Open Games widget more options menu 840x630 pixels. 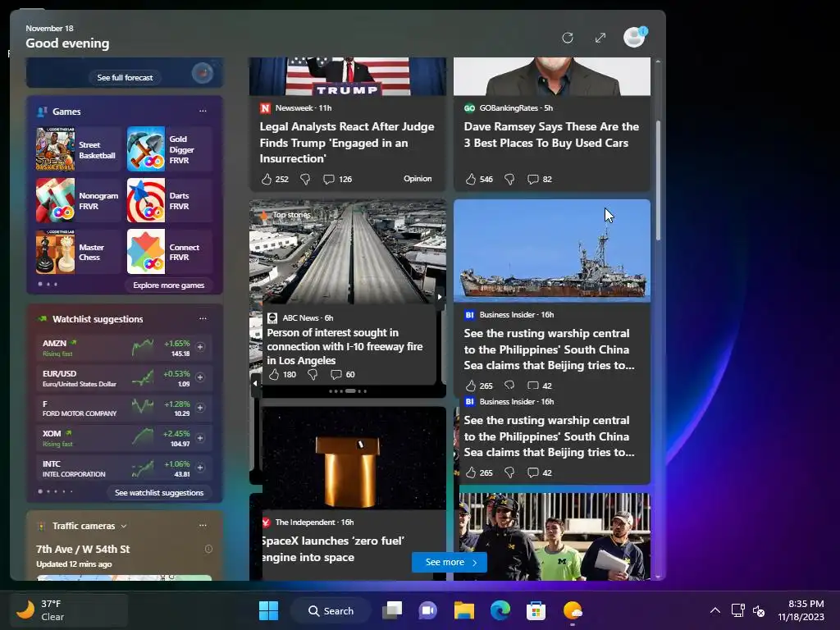click(203, 111)
